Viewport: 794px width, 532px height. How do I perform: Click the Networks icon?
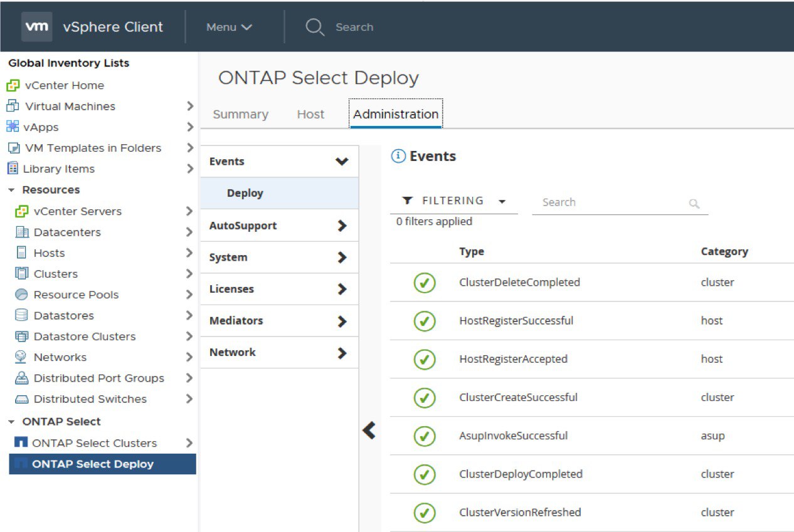tap(21, 357)
